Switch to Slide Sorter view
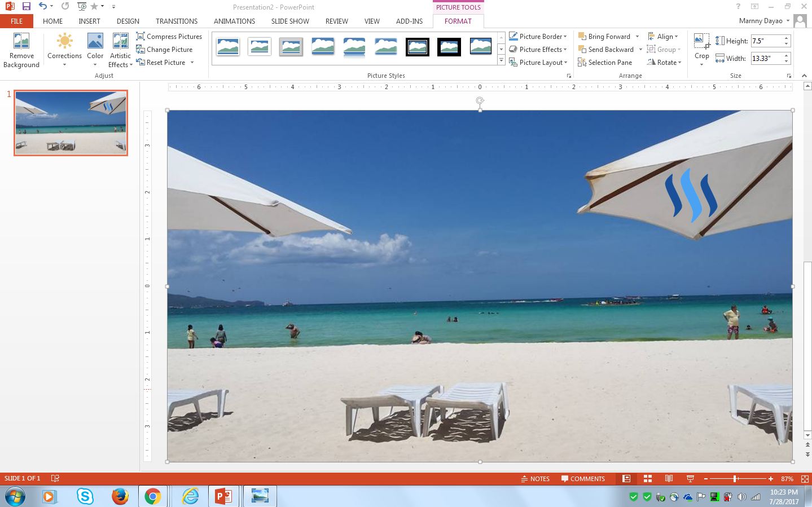The image size is (812, 507). [648, 479]
